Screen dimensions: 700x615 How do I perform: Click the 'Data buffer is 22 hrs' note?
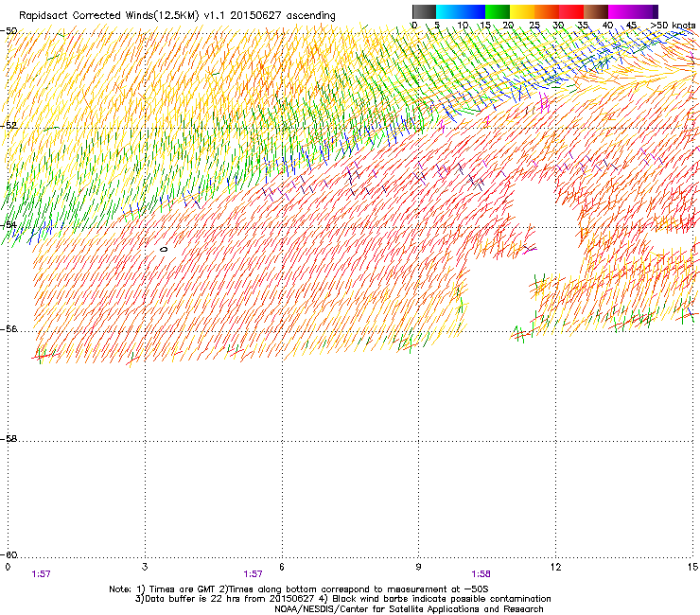coord(342,599)
